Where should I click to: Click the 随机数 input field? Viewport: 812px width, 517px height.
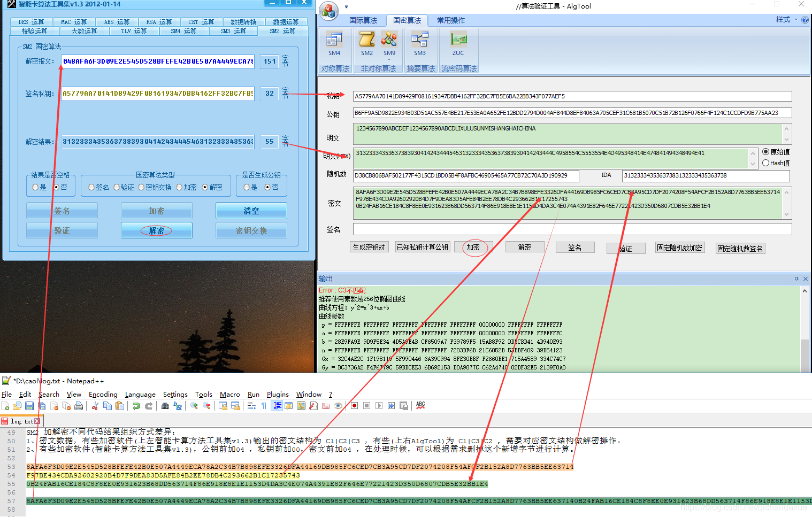pyautogui.click(x=466, y=176)
